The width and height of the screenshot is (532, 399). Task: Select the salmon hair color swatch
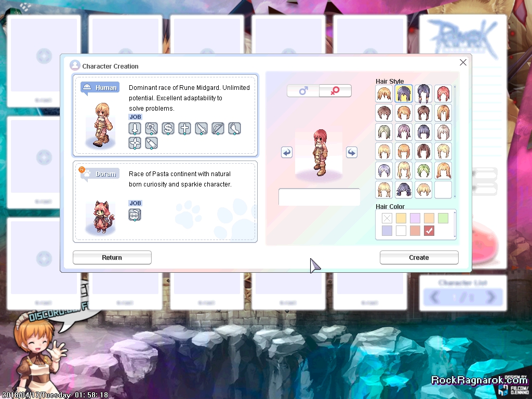pyautogui.click(x=415, y=231)
